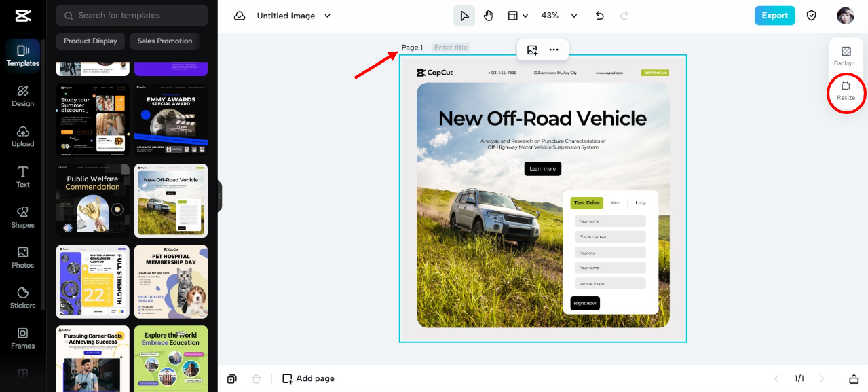Go to the next page arrow
868x392 pixels.
(x=823, y=378)
